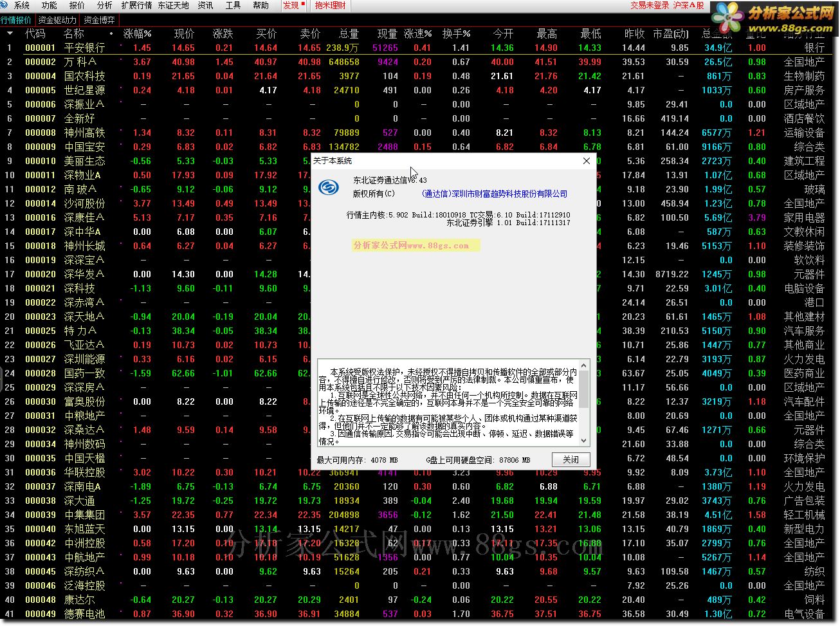Image resolution: width=840 pixels, height=626 pixels.
Task: Sort by the 现价 column header
Action: click(184, 33)
